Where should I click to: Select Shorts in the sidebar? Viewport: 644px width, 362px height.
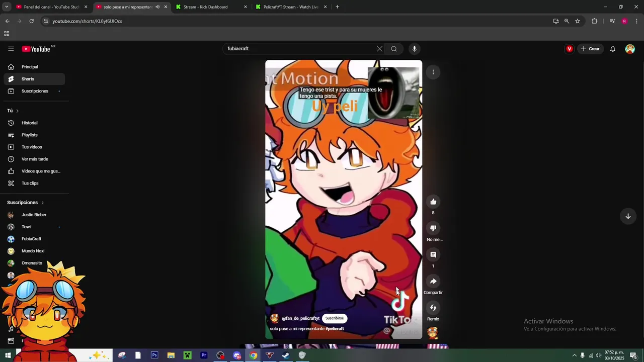(34, 79)
